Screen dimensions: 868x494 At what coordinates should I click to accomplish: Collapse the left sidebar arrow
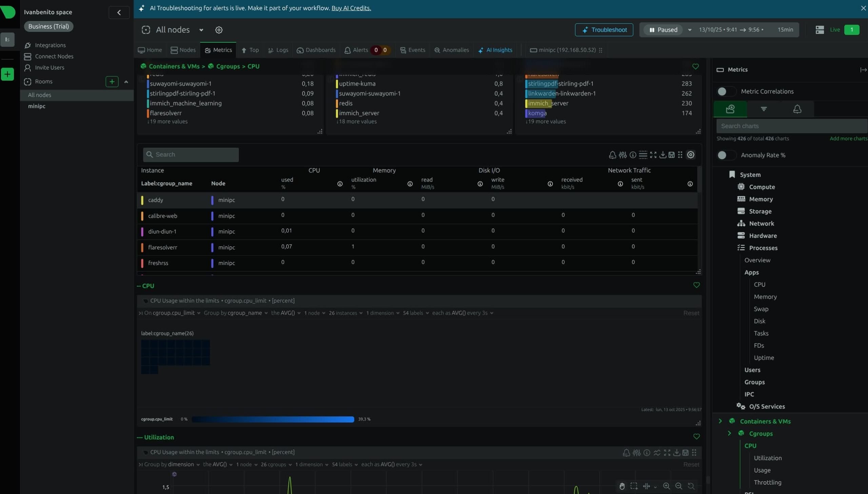click(x=119, y=13)
